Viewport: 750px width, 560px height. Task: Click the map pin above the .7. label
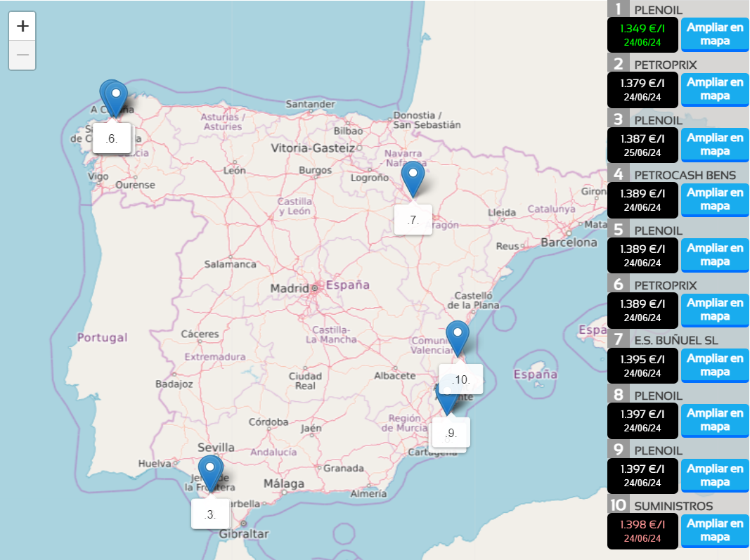click(x=413, y=177)
